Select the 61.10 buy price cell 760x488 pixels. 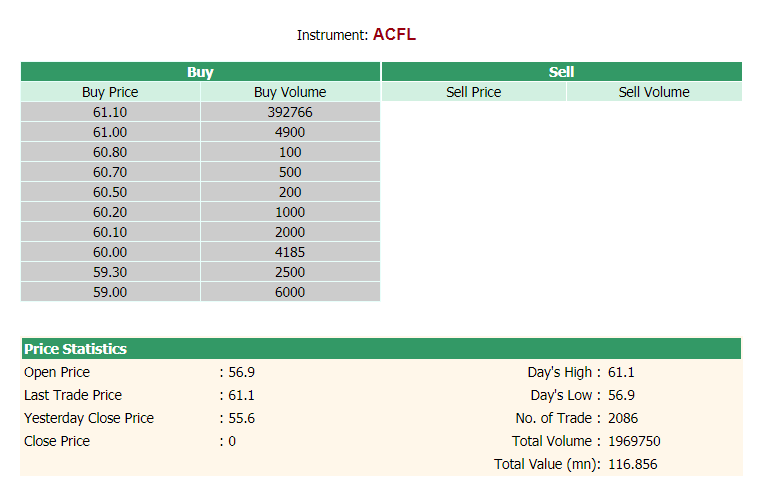(110, 112)
